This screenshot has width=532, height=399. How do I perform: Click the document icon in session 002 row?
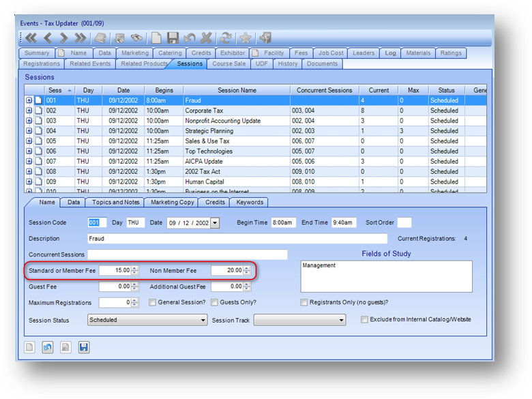[39, 110]
